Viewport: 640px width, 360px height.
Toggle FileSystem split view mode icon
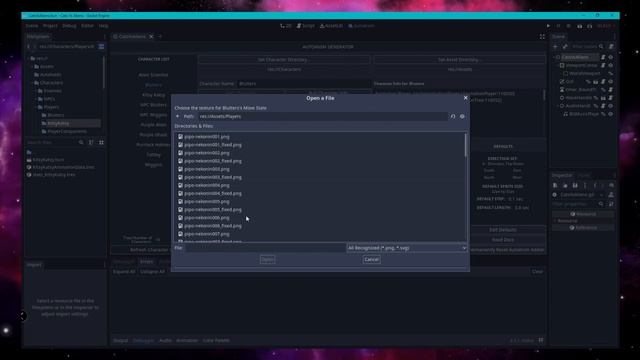101,47
